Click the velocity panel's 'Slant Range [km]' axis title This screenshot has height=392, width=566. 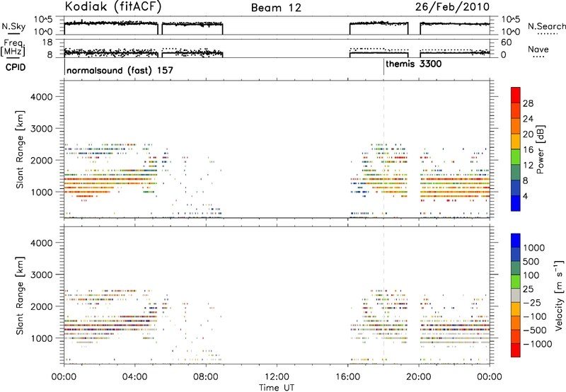tap(20, 296)
